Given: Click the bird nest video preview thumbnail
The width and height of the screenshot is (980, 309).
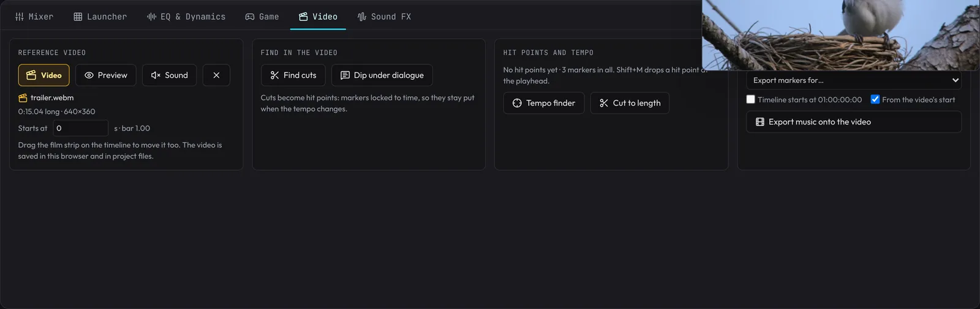Looking at the screenshot, I should pyautogui.click(x=840, y=35).
